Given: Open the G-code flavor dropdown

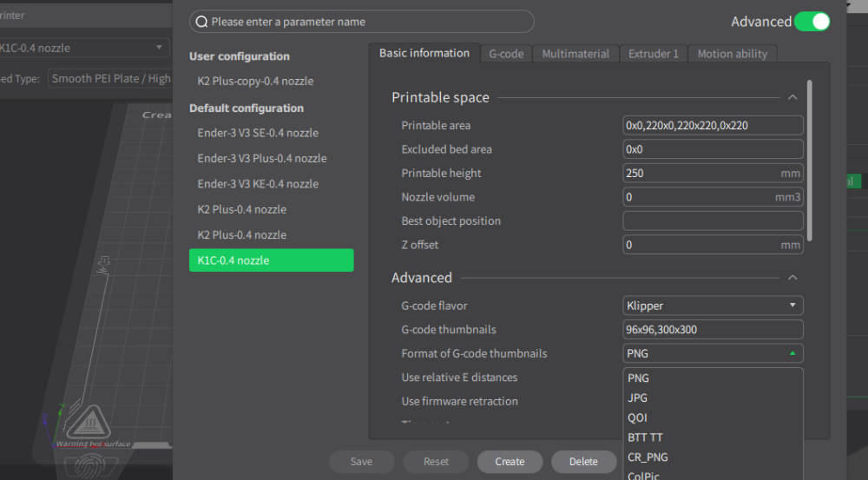Looking at the screenshot, I should [713, 306].
